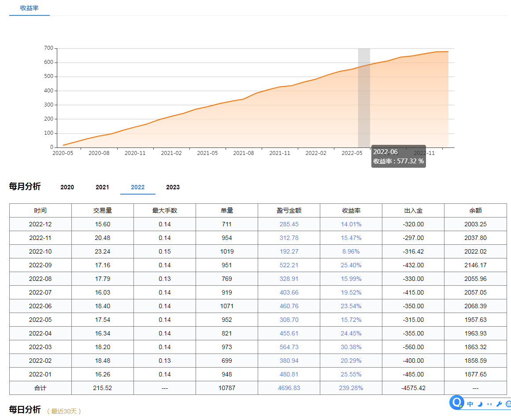Toggle the Chinese punctuation mode icon
Image resolution: width=511 pixels, height=420 pixels.
[x=489, y=404]
